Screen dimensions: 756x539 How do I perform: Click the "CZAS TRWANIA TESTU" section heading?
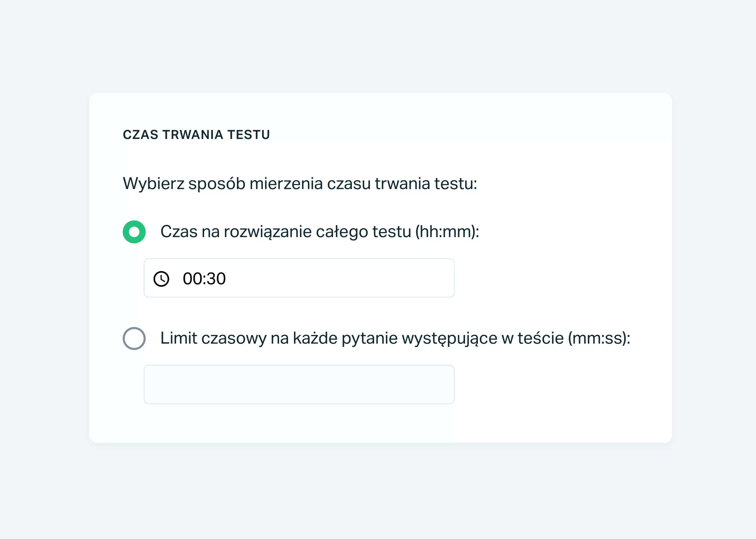pyautogui.click(x=196, y=135)
